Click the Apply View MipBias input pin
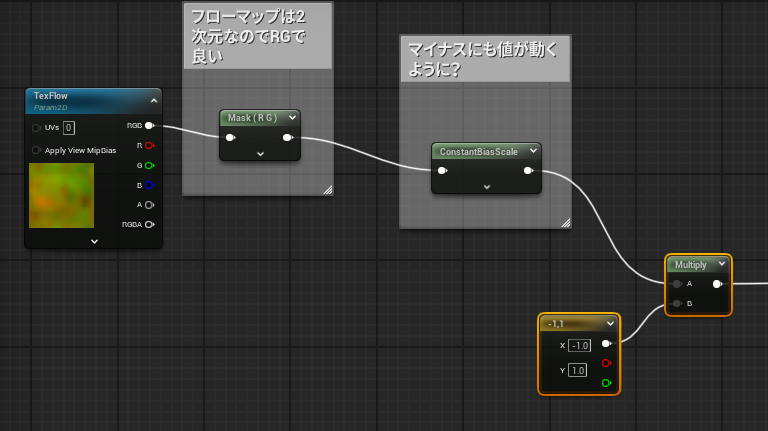This screenshot has height=431, width=768. (x=37, y=150)
